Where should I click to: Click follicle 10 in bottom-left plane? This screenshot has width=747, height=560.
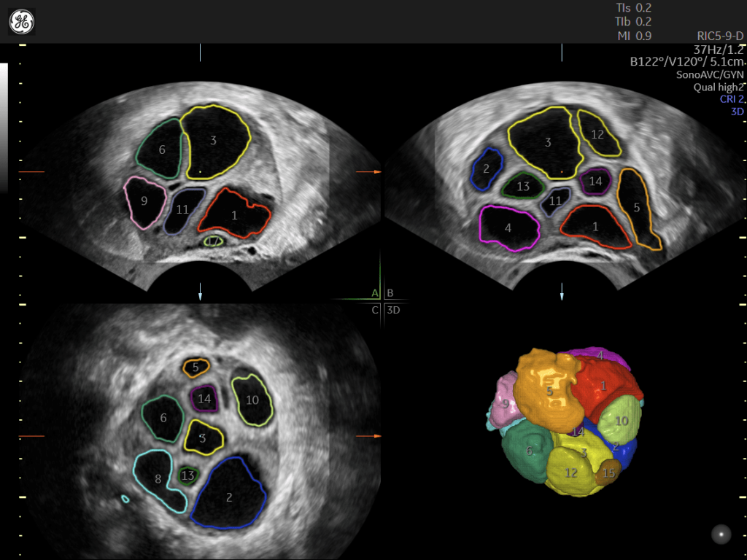click(x=252, y=400)
